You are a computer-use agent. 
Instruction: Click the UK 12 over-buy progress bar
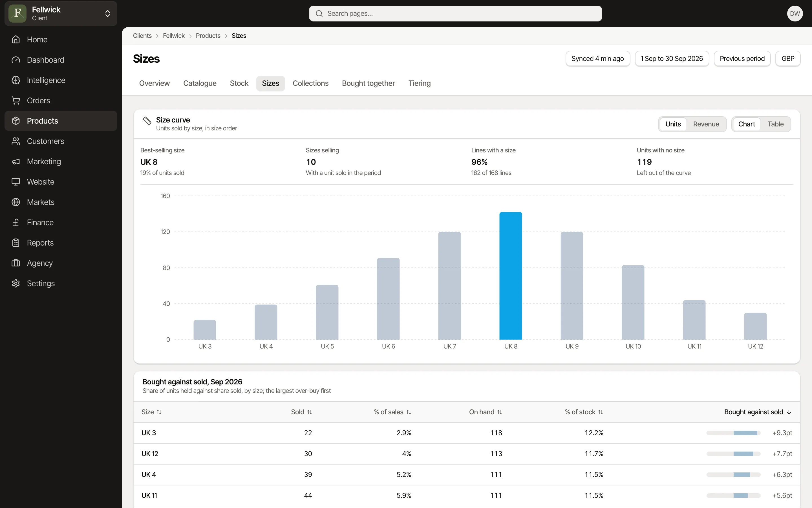(733, 454)
